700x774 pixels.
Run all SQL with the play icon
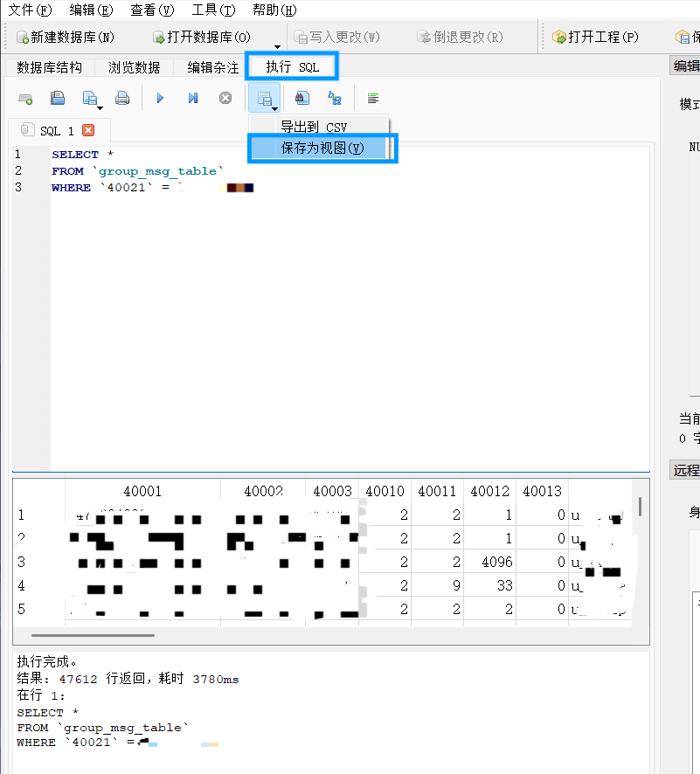click(160, 98)
